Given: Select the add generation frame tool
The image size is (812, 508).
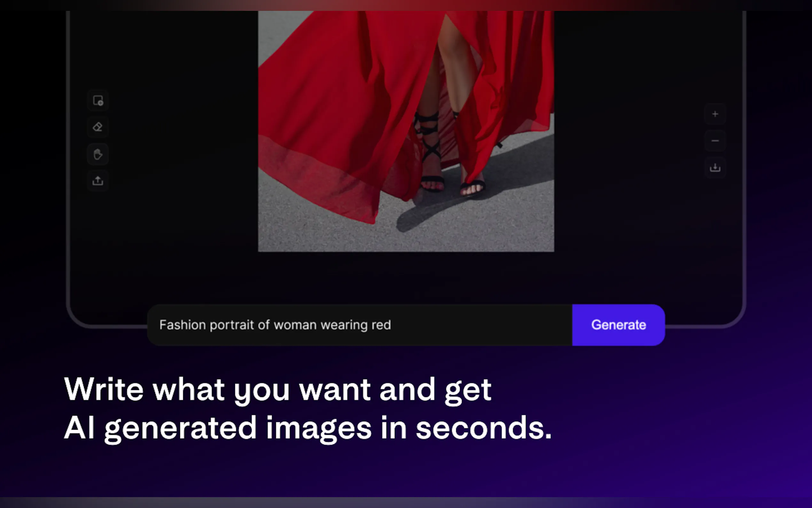Looking at the screenshot, I should (x=98, y=100).
